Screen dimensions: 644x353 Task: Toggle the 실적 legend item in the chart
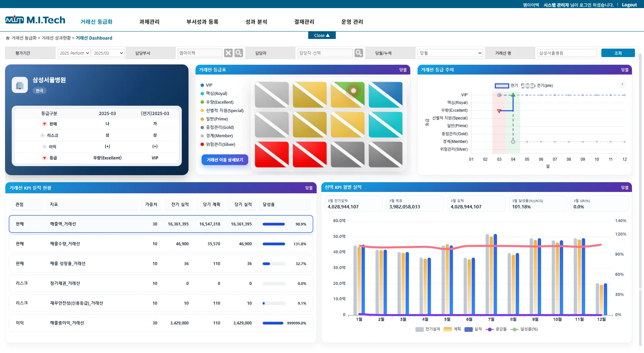pos(473,329)
